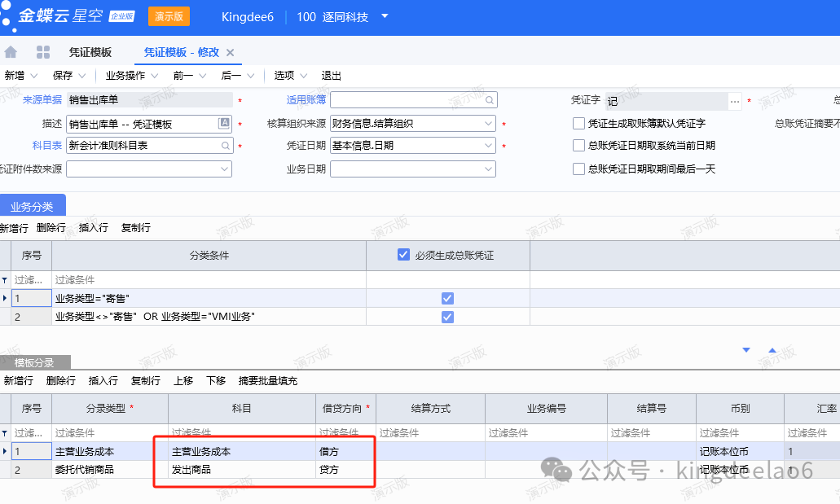This screenshot has height=504, width=840.
Task: Switch to the 凭证模板 tab
Action: [90, 52]
